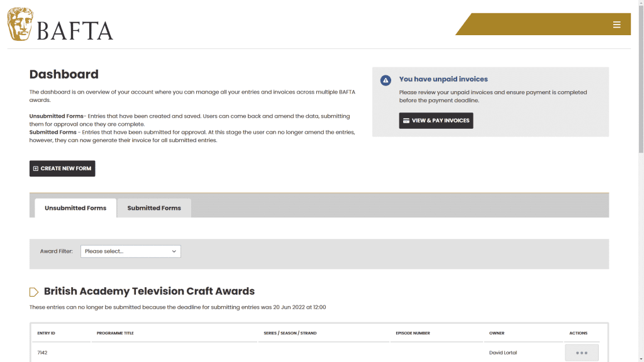Click the Programme Title column header

(115, 333)
